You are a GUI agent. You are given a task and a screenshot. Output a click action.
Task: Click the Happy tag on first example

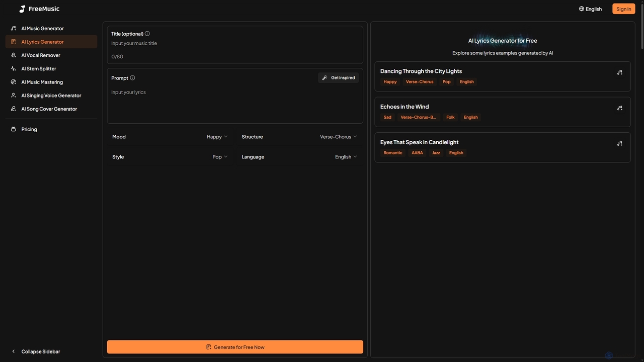[x=390, y=82]
